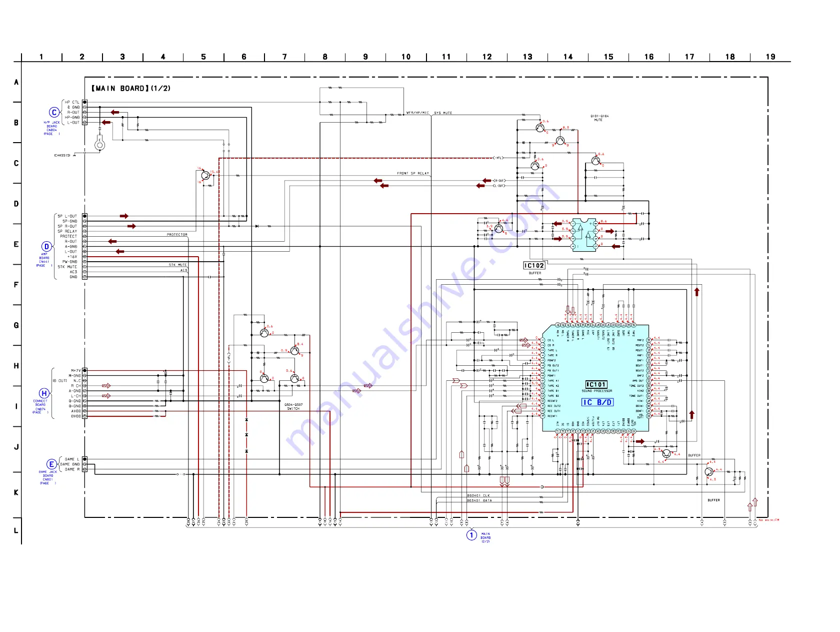Click the TONE OUT2 pin of IC101
Viewport: 840px width, 632px height.
click(x=636, y=386)
